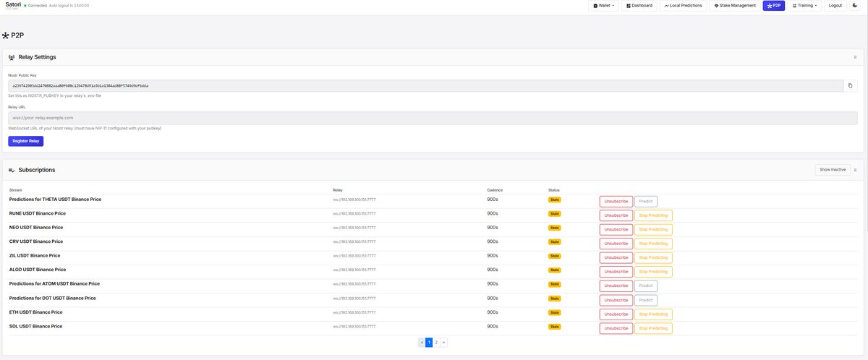Unsubscribe from Predictions for THETA USDT stream
The width and height of the screenshot is (868, 360).
pyautogui.click(x=616, y=202)
